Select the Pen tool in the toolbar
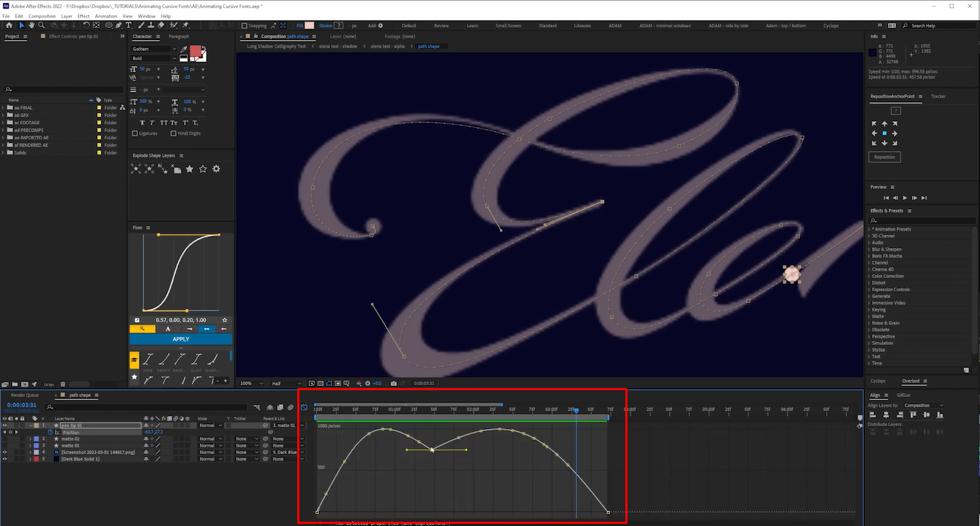 [117, 25]
